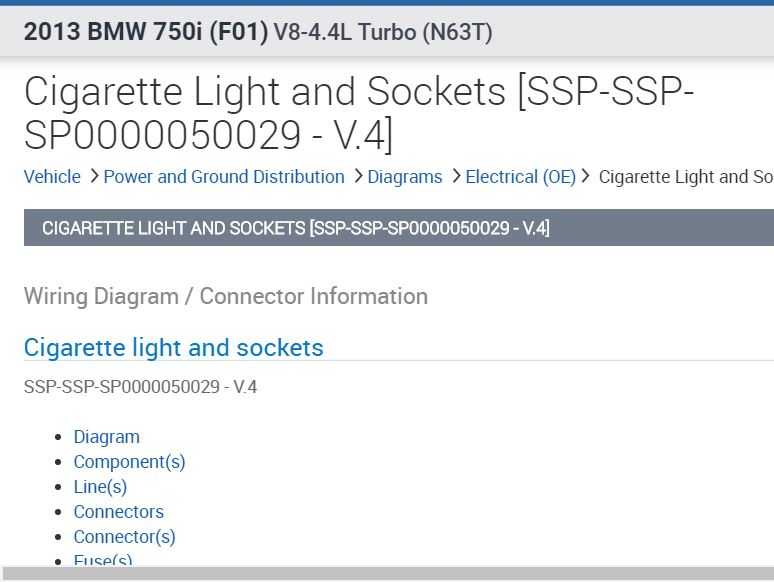Click chevron arrow after Electrical (OE)
774x582 pixels.
coord(586,177)
